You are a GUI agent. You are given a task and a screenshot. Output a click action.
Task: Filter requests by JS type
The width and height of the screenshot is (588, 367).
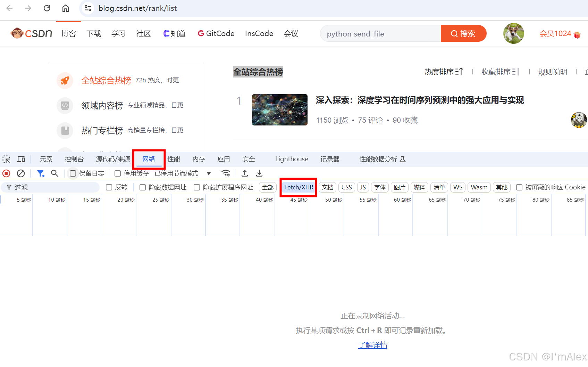[x=363, y=187]
